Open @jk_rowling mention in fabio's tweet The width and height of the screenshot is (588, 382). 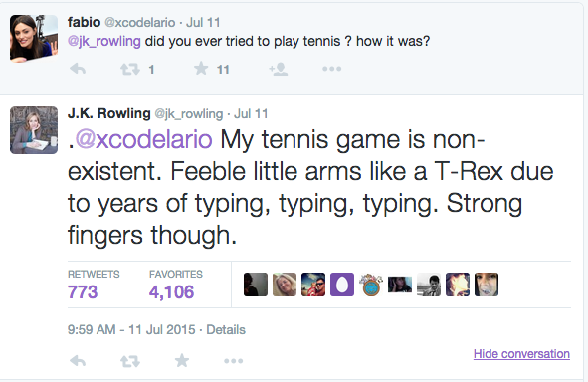[103, 41]
